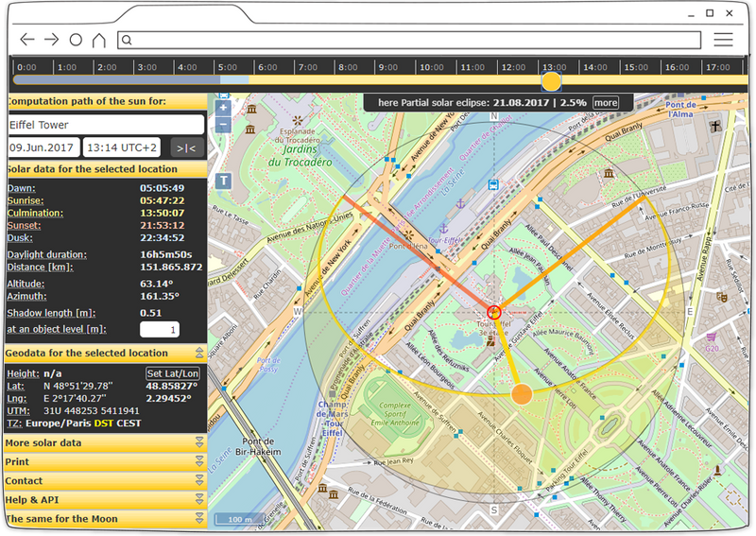Viewport: 756px width, 536px height.
Task: Click the Lat label link
Action: (x=15, y=387)
